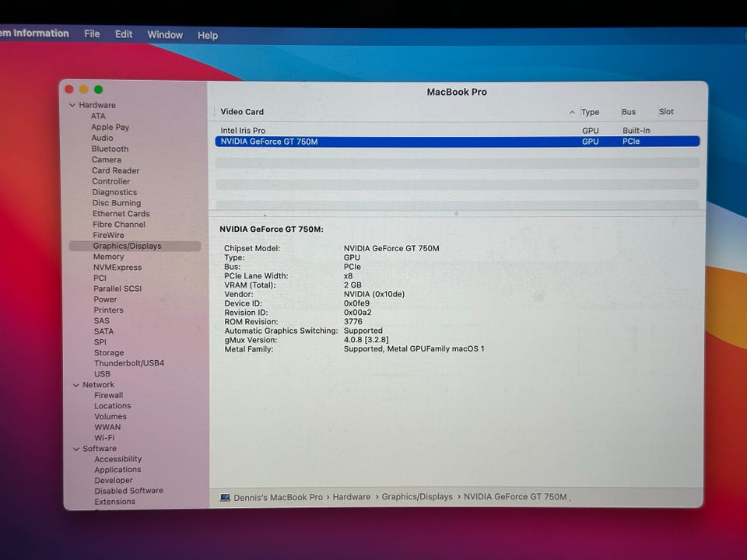Select Camera in the sidebar
747x560 pixels.
107,160
